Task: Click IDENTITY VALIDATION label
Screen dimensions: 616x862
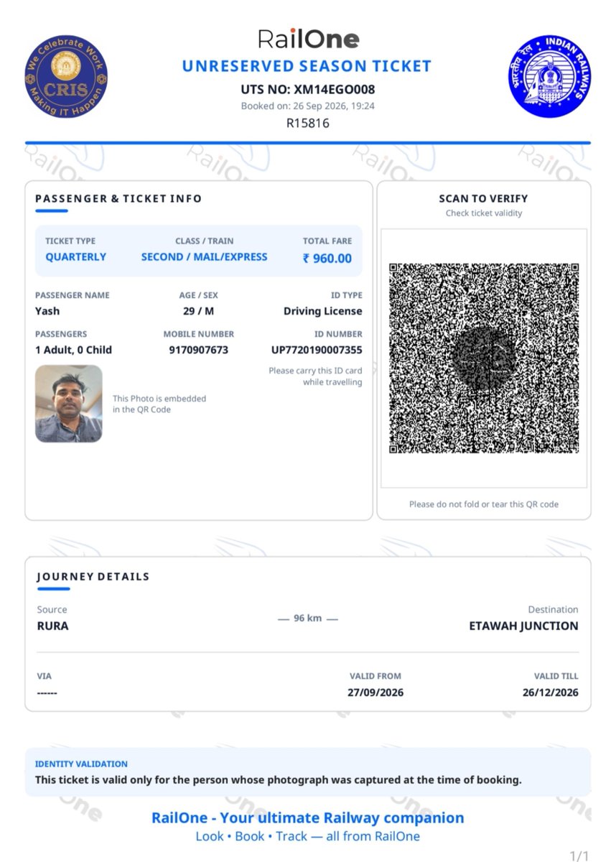Action: [x=81, y=764]
